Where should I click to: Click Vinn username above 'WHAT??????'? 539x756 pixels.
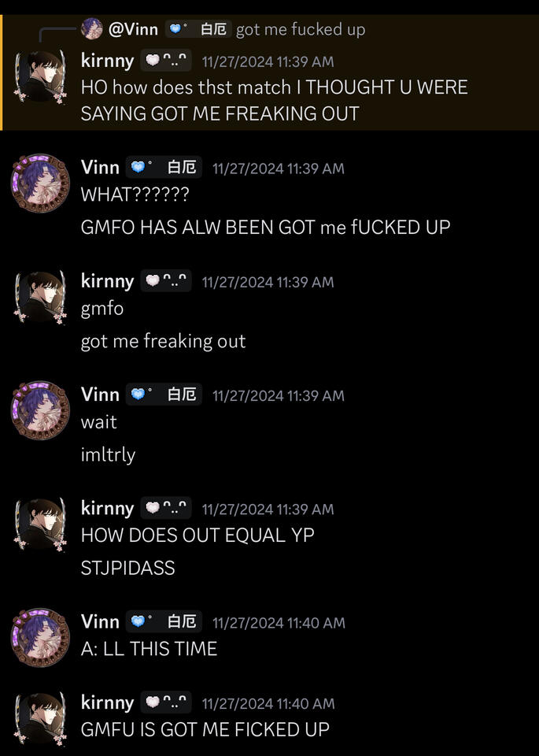[100, 167]
